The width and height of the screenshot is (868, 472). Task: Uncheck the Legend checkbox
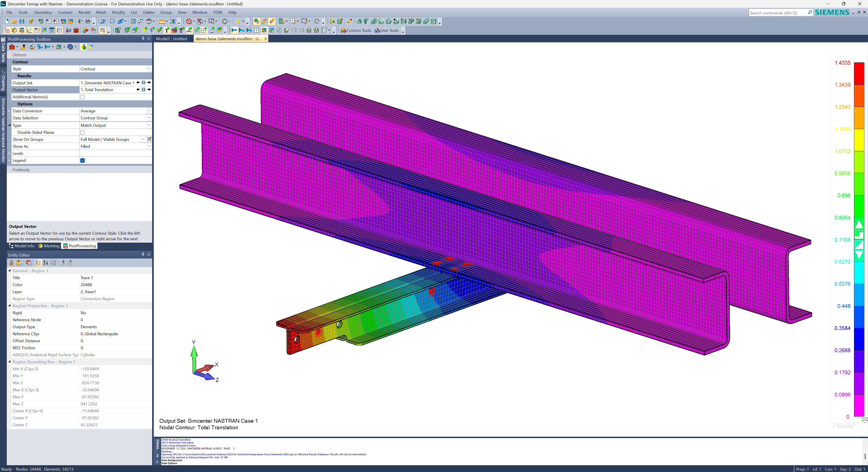point(83,160)
